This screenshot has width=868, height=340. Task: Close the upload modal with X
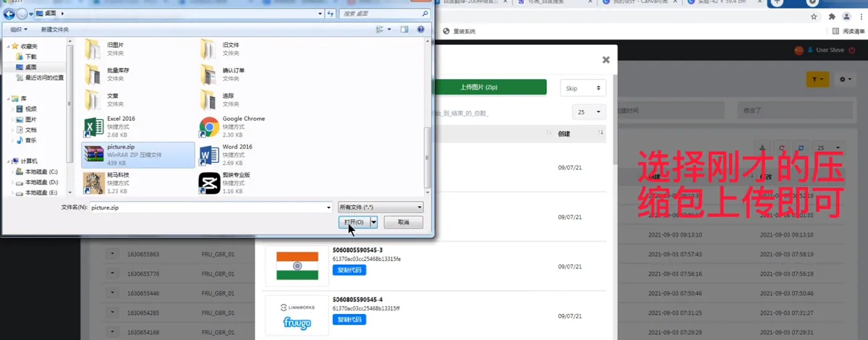click(x=606, y=60)
